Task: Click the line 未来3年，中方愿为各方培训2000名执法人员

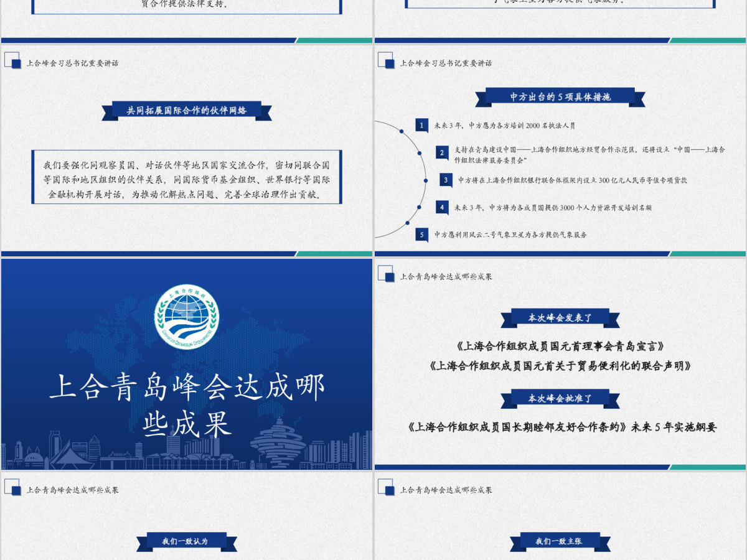Action: [x=505, y=126]
